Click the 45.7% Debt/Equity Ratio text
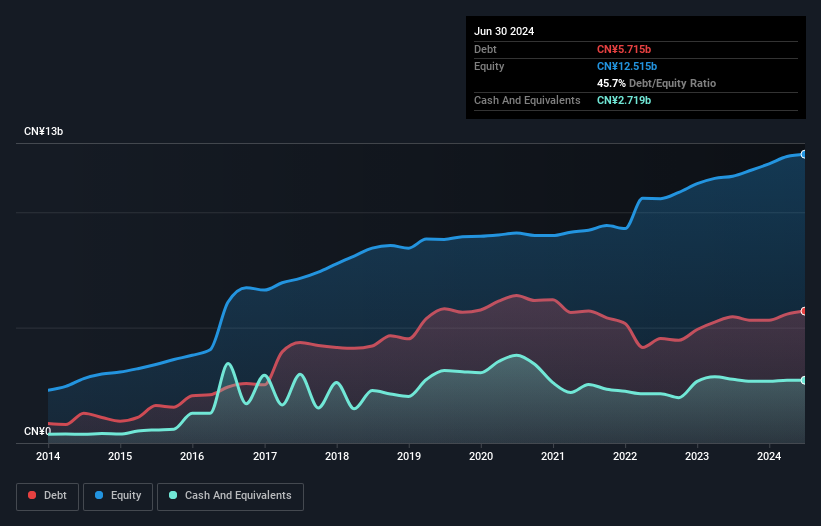The height and width of the screenshot is (526, 821). (656, 83)
